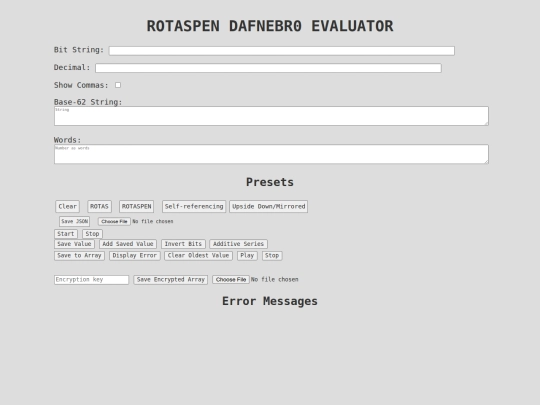Open Choose File next to Save JSON
Screen dimensions: 540x405
tap(114, 221)
